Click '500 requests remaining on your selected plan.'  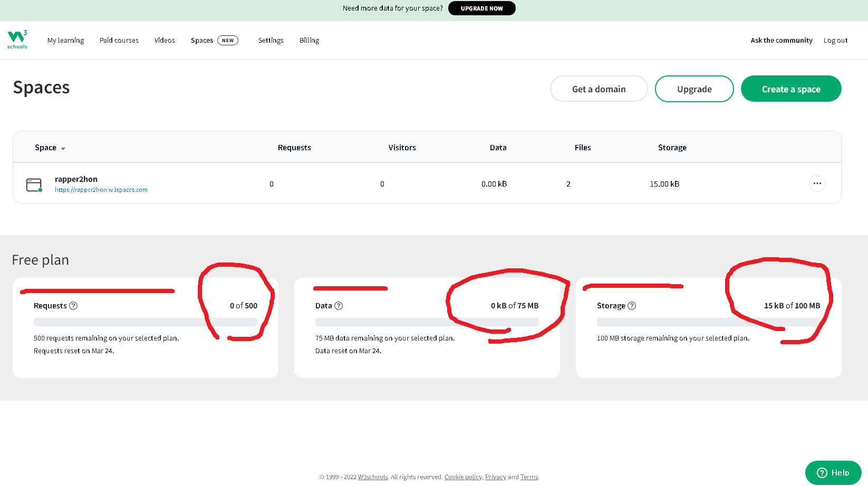point(107,338)
